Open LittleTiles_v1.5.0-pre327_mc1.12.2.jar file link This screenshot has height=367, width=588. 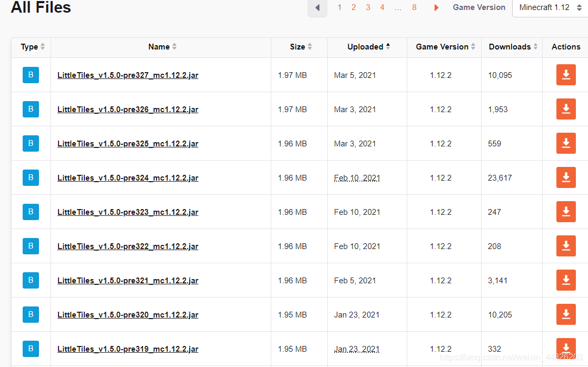128,75
